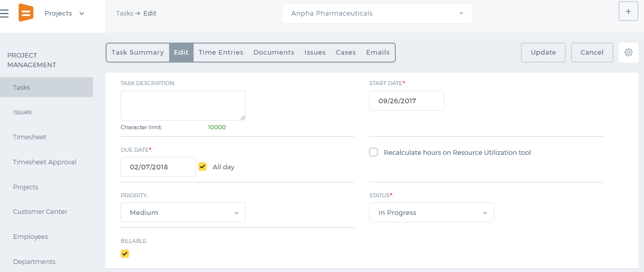Image resolution: width=644 pixels, height=272 pixels.
Task: Expand the Projects module dropdown
Action: coord(64,14)
